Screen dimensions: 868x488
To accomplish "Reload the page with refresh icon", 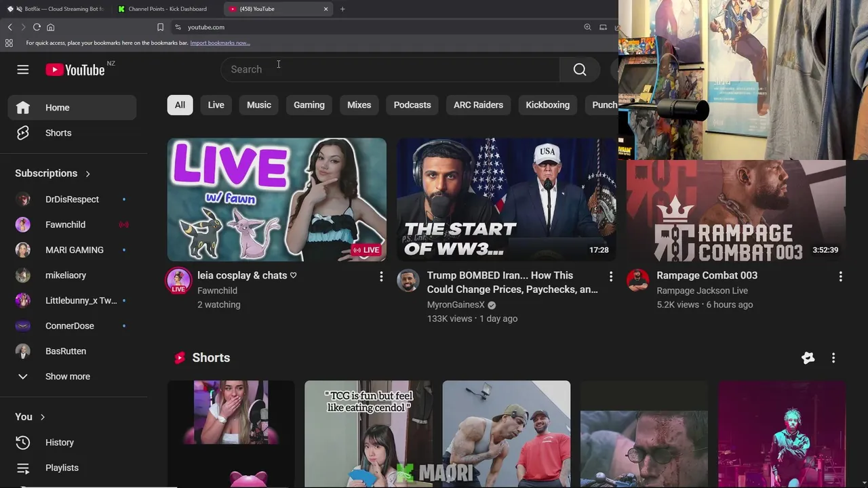I will [37, 27].
